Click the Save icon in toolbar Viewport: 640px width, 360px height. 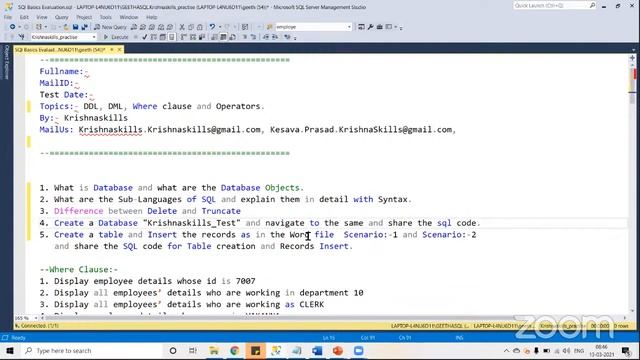click(76, 27)
